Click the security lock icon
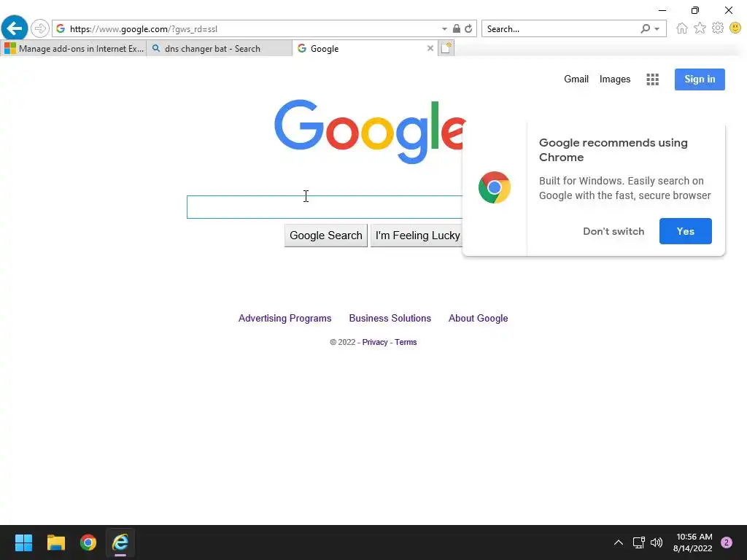 pyautogui.click(x=457, y=28)
